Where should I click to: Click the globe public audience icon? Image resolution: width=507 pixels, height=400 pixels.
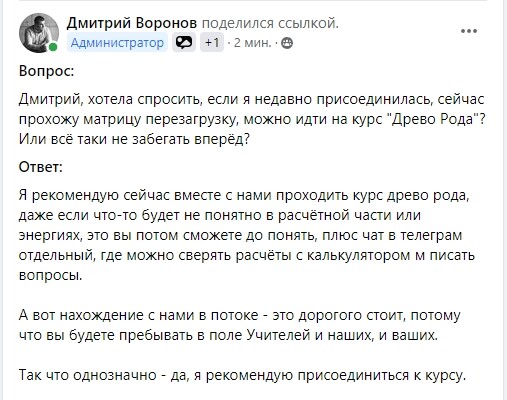287,43
